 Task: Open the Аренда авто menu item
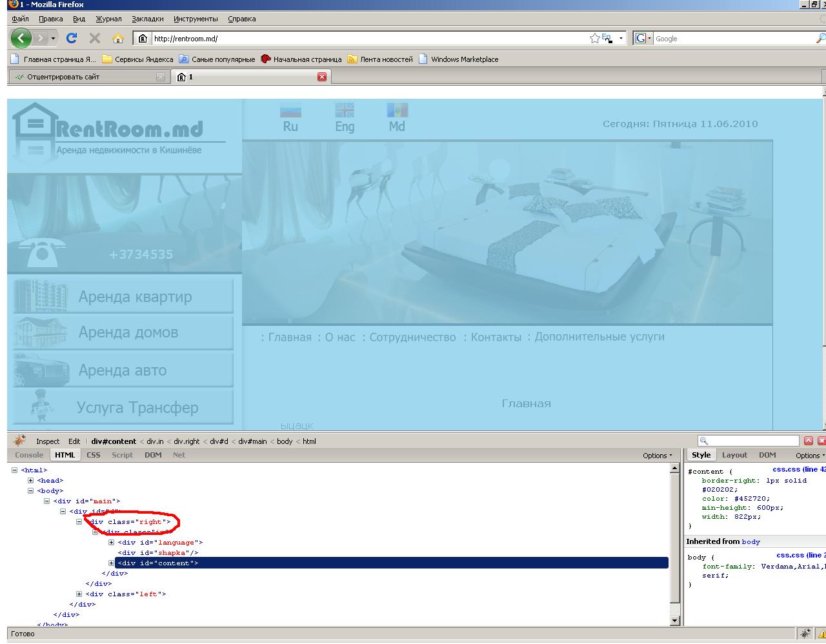tap(123, 370)
